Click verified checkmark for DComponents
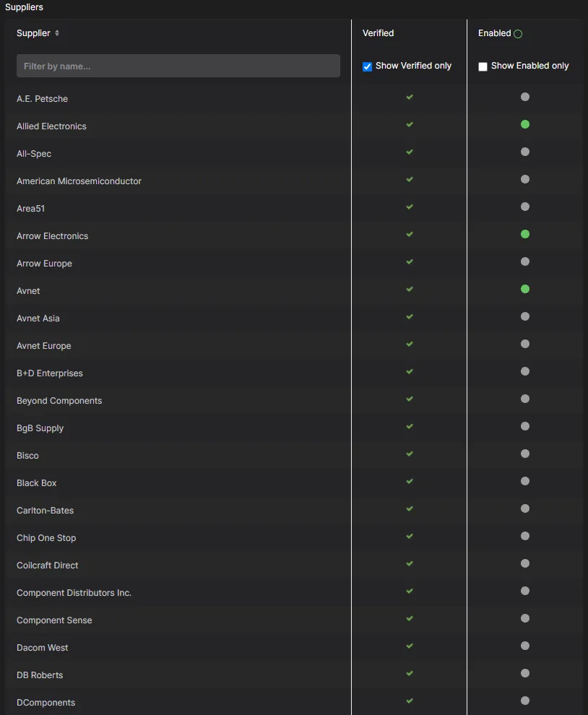 pyautogui.click(x=410, y=701)
